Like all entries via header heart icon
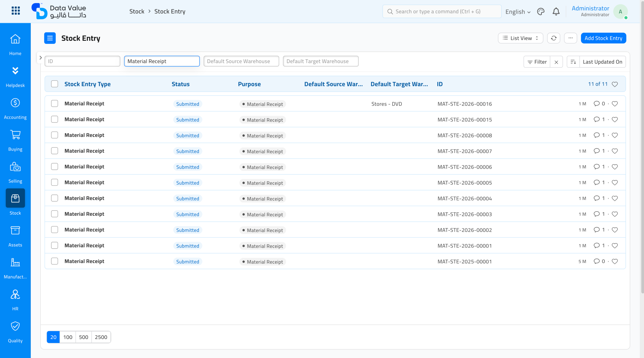 click(615, 84)
